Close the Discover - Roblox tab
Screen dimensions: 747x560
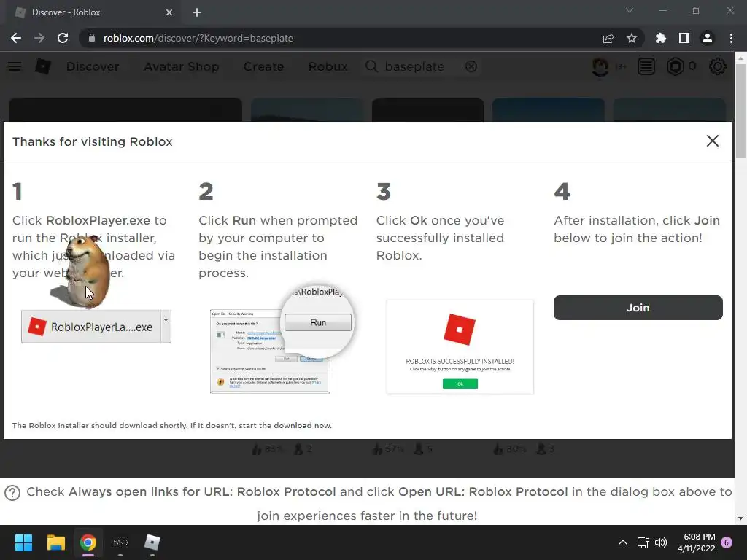click(x=169, y=12)
